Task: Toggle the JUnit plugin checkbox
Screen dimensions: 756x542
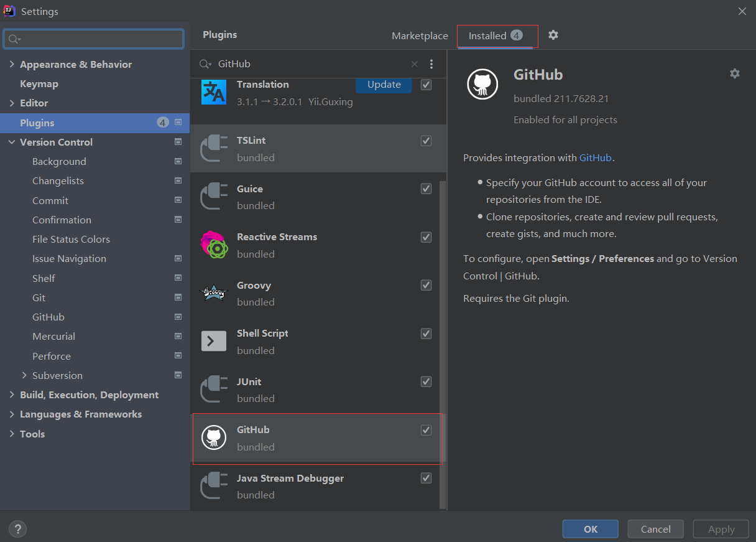Action: (426, 381)
